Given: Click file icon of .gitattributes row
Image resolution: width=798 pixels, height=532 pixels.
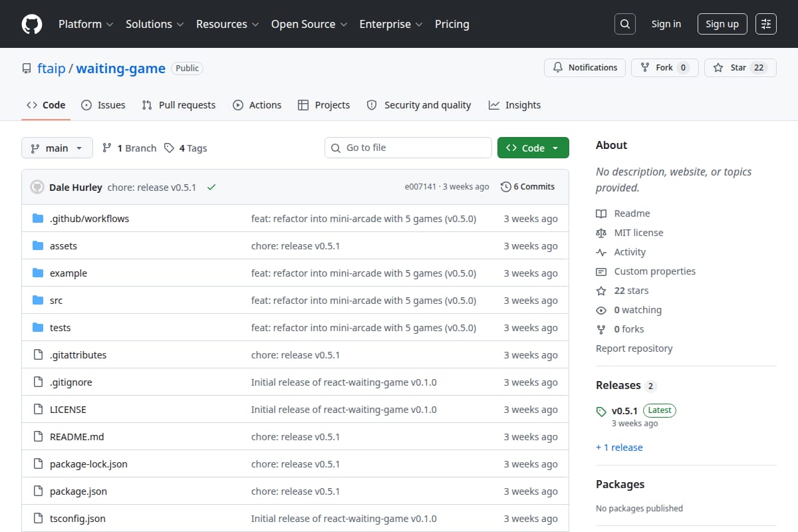Looking at the screenshot, I should click(38, 354).
